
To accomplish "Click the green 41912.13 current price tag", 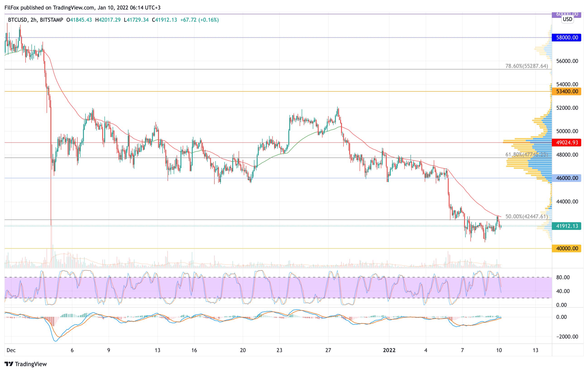I will pyautogui.click(x=567, y=226).
